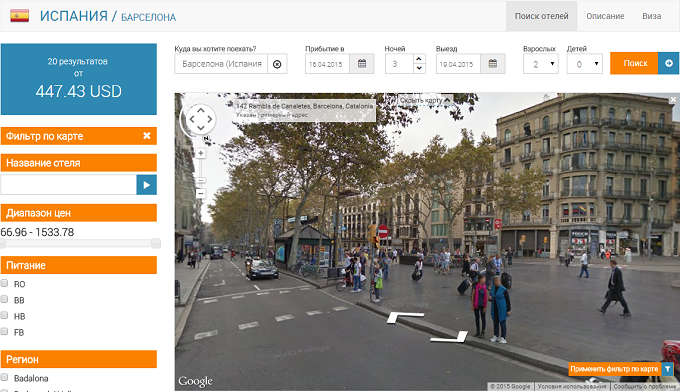
Task: Check the BB meal option
Action: click(4, 299)
